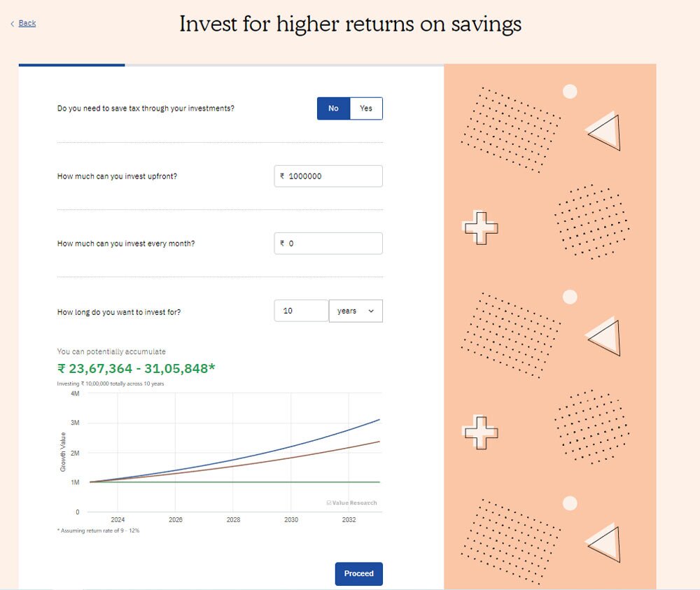
Task: Click the blue progress bar at top
Action: 71,65
